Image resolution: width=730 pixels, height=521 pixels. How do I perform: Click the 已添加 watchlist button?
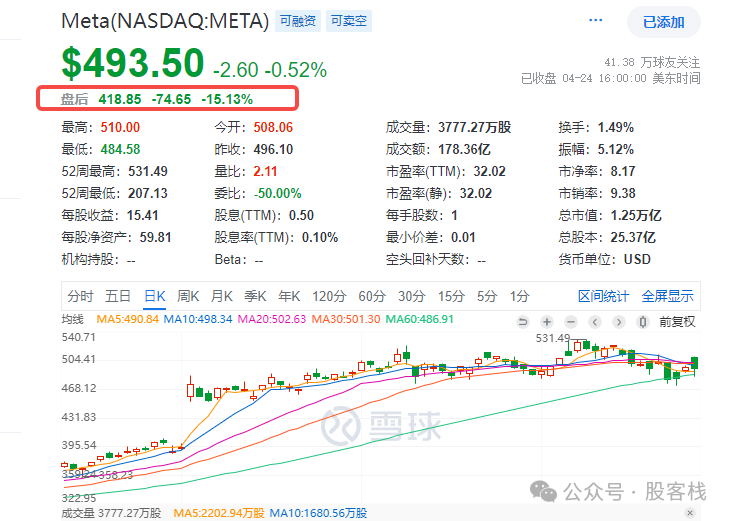pyautogui.click(x=663, y=22)
